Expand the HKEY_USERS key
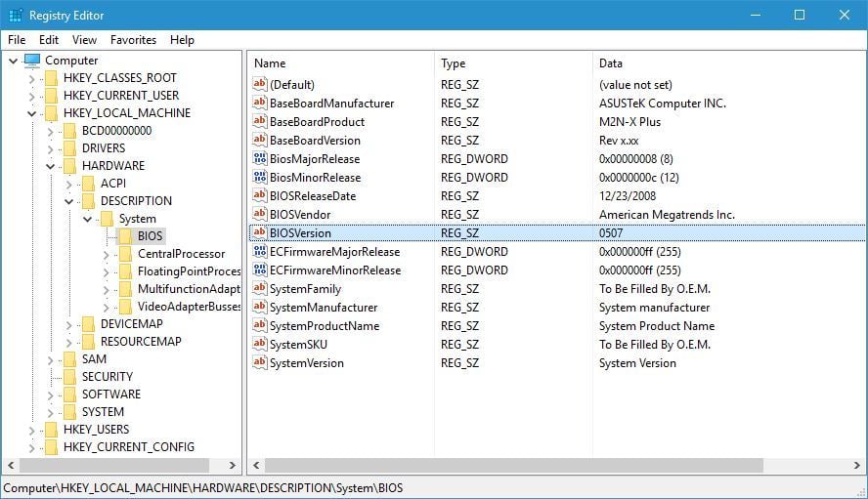 31,430
